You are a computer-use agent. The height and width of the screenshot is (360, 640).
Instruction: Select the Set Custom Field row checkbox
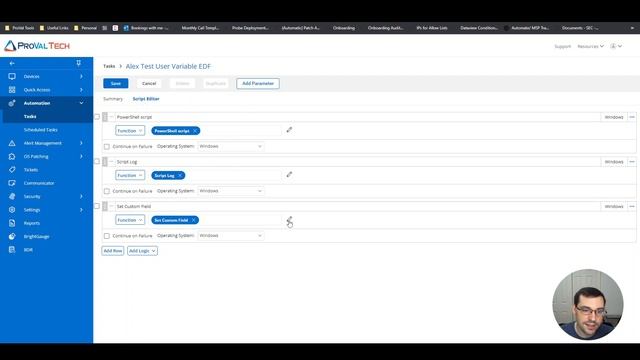coord(97,207)
